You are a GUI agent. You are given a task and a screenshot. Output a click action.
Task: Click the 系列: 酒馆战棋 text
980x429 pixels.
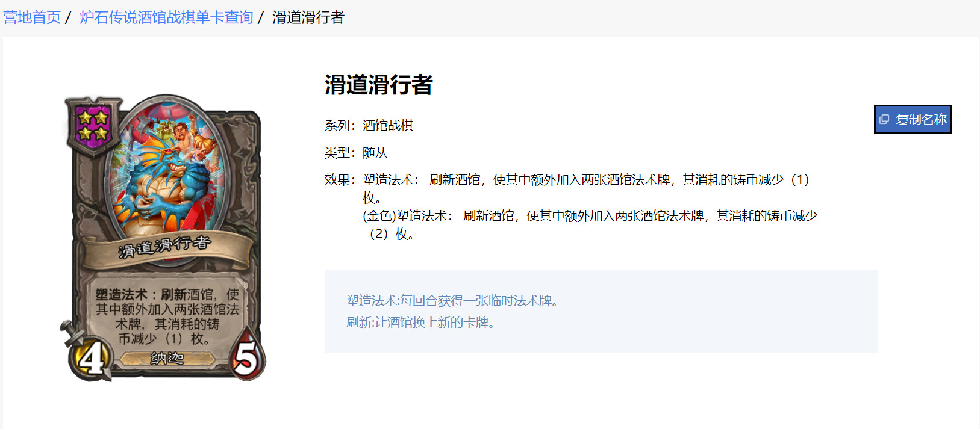tap(369, 125)
